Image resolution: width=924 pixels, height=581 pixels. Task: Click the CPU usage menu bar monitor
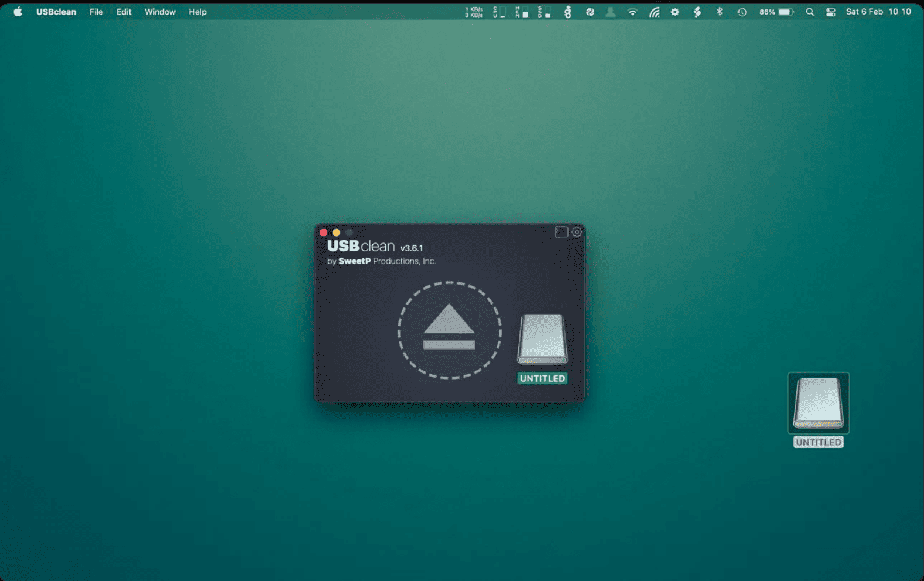pos(499,12)
